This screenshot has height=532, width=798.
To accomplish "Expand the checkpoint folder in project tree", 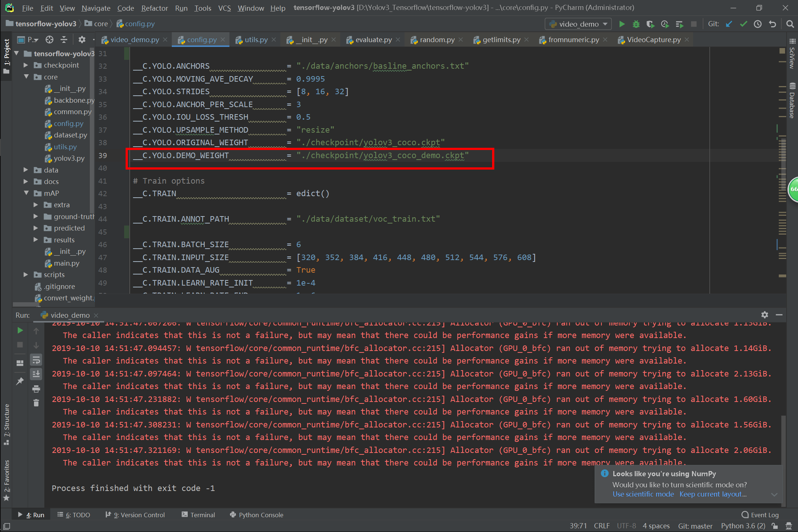I will coord(26,65).
